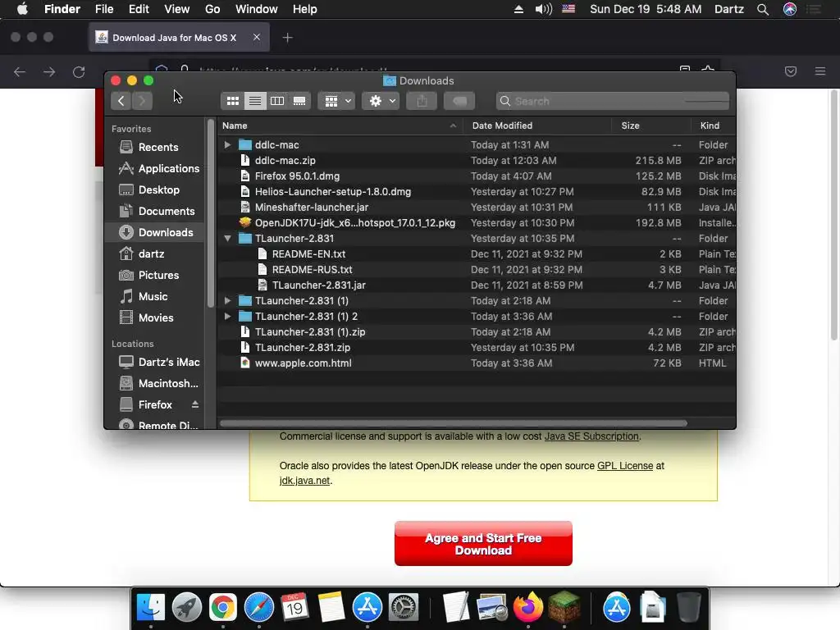Switch Finder to icon view

232,101
